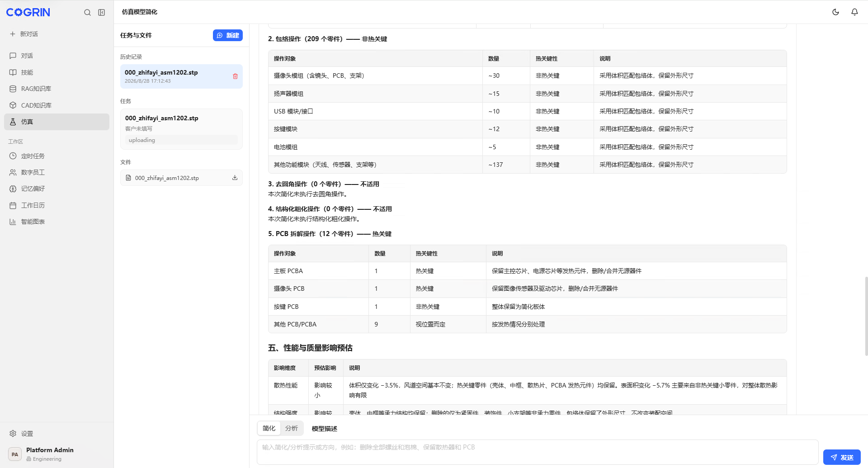The image size is (868, 468).
Task: Click the COGRIN logo
Action: [x=28, y=12]
